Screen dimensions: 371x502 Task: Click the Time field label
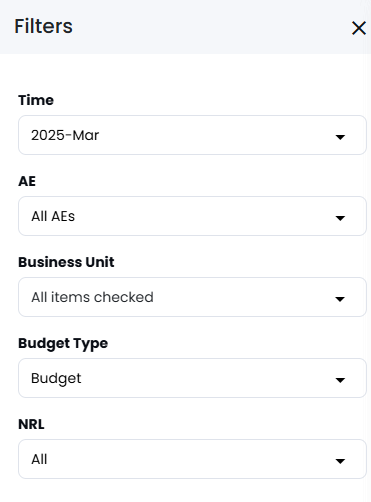[36, 100]
